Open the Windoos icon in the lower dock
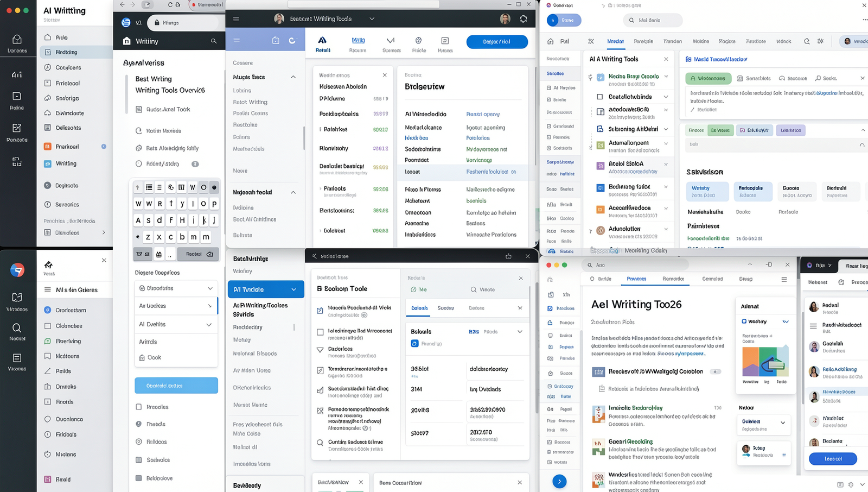This screenshot has width=868, height=492. pyautogui.click(x=17, y=301)
